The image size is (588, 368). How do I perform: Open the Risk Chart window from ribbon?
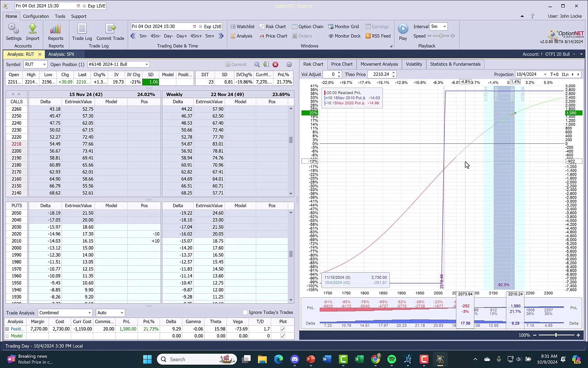(273, 27)
